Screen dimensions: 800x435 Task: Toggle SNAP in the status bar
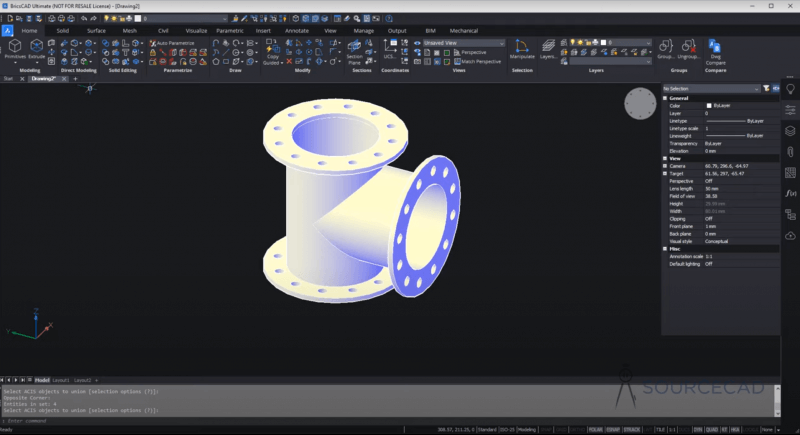coord(546,430)
